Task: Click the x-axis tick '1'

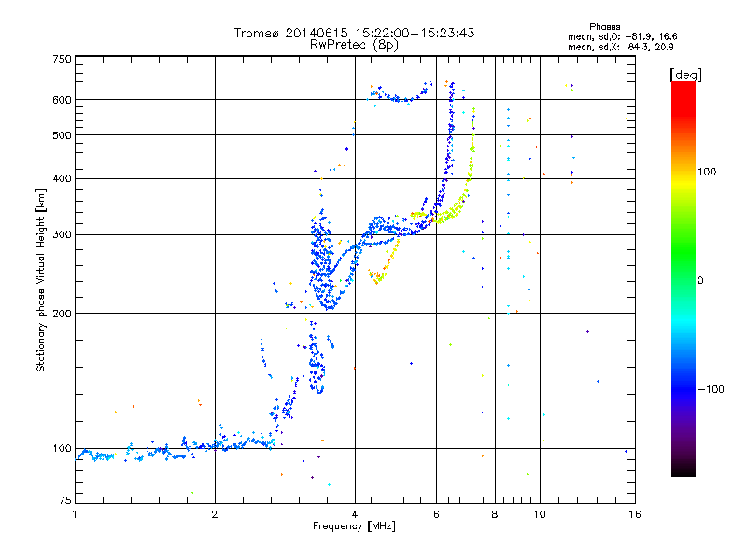Action: [75, 514]
